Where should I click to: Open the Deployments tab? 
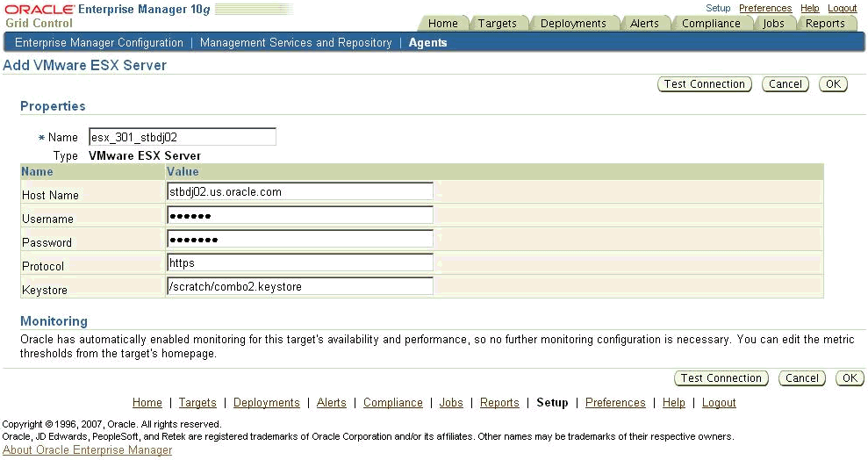tap(573, 23)
